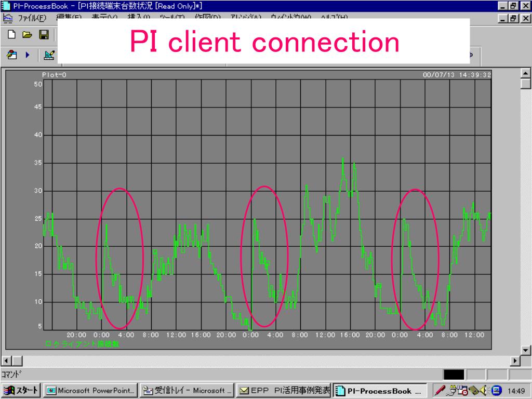Click the horizontal scrollbar left arrow
This screenshot has width=532, height=399.
[x=7, y=361]
